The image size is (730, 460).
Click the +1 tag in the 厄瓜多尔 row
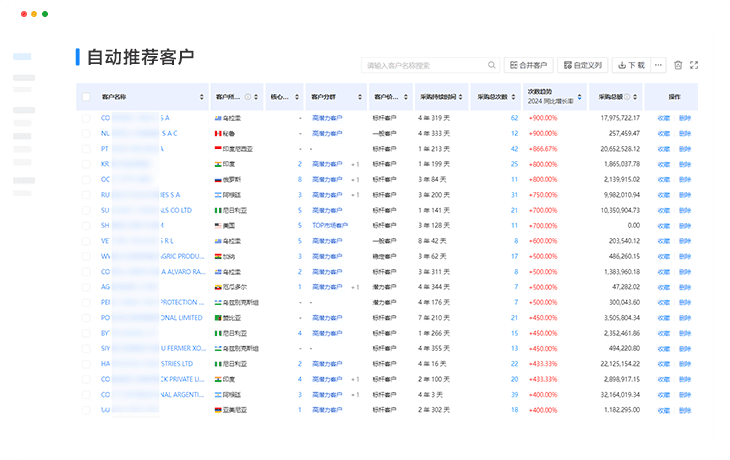click(355, 287)
